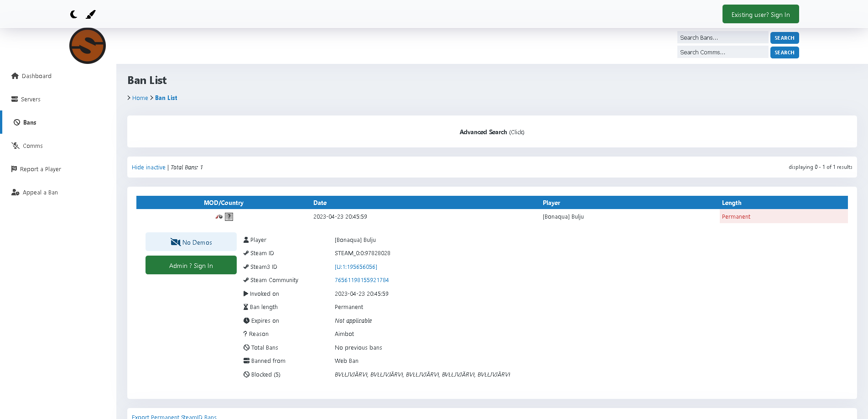868x419 pixels.
Task: Open the Comms section
Action: pyautogui.click(x=32, y=146)
